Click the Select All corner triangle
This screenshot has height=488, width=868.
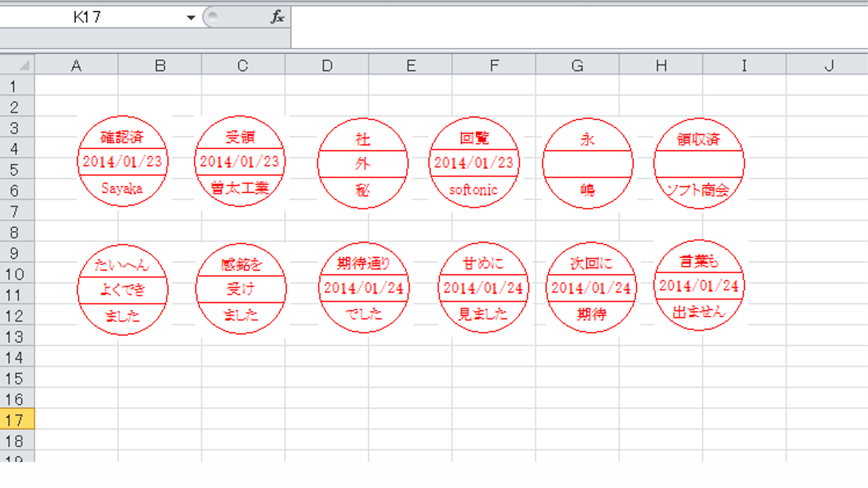(x=17, y=65)
